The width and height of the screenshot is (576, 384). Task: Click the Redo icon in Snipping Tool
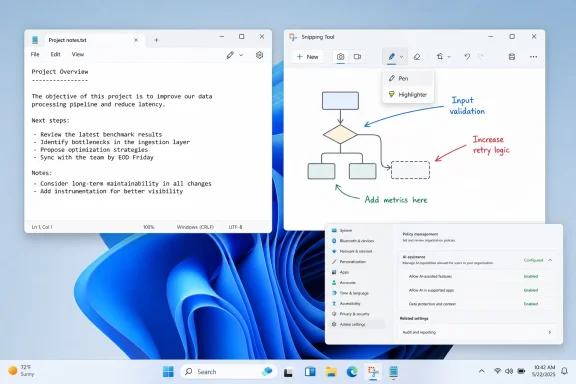click(x=480, y=56)
